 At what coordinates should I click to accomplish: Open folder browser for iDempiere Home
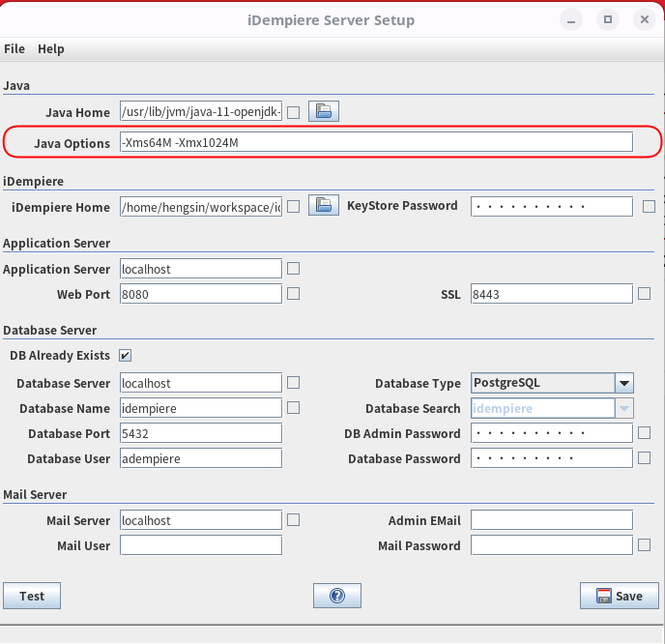(x=324, y=205)
